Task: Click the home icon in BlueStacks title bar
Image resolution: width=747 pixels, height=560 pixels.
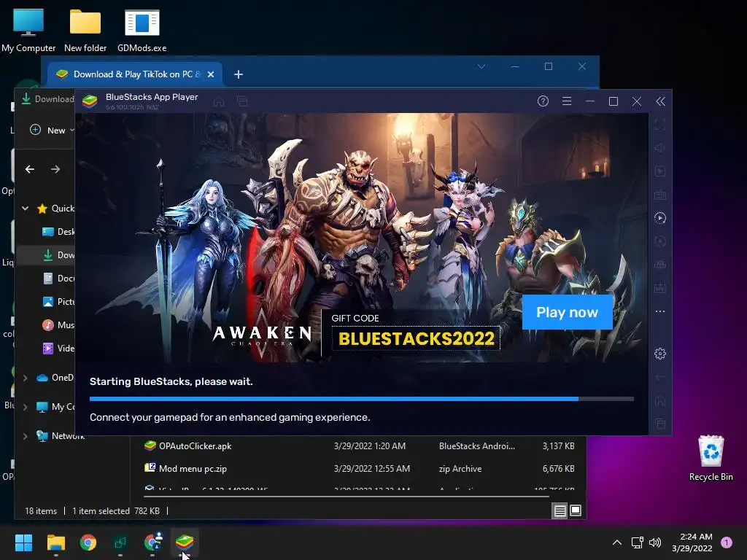Action: [219, 101]
